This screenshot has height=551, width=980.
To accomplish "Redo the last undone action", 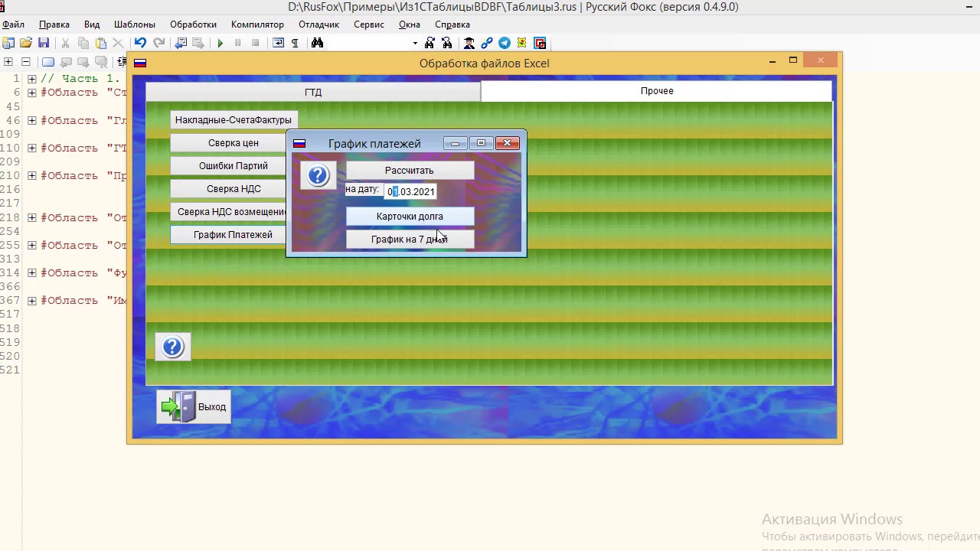I will point(159,43).
